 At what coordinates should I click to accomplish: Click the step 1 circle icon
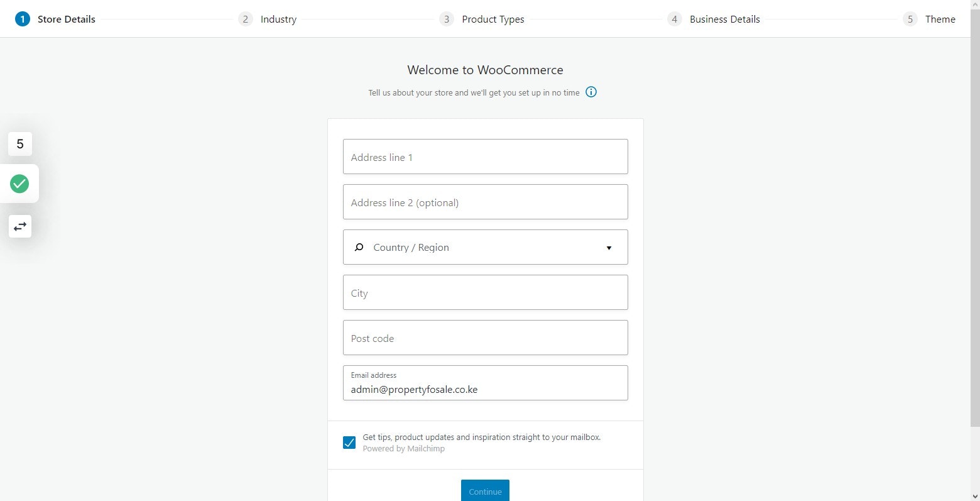click(x=23, y=19)
